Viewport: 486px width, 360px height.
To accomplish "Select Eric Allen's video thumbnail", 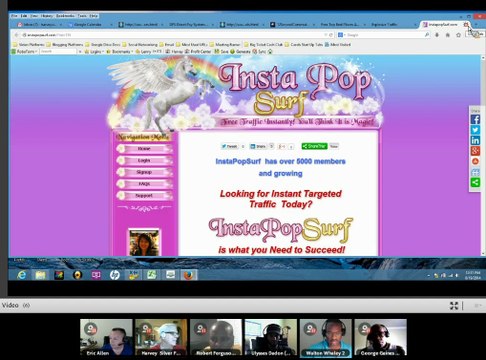I will [x=106, y=338].
